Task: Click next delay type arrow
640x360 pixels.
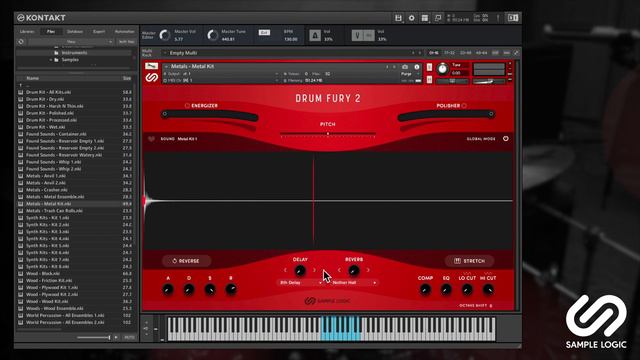Action: coord(314,270)
